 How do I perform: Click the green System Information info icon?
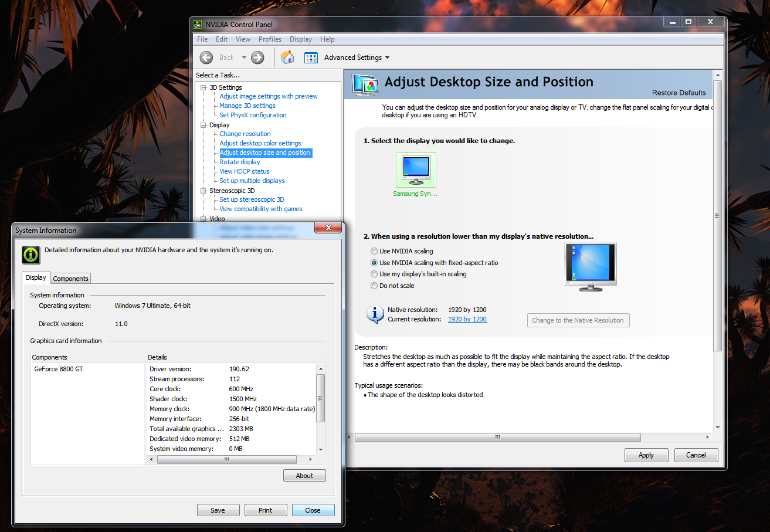click(x=31, y=255)
